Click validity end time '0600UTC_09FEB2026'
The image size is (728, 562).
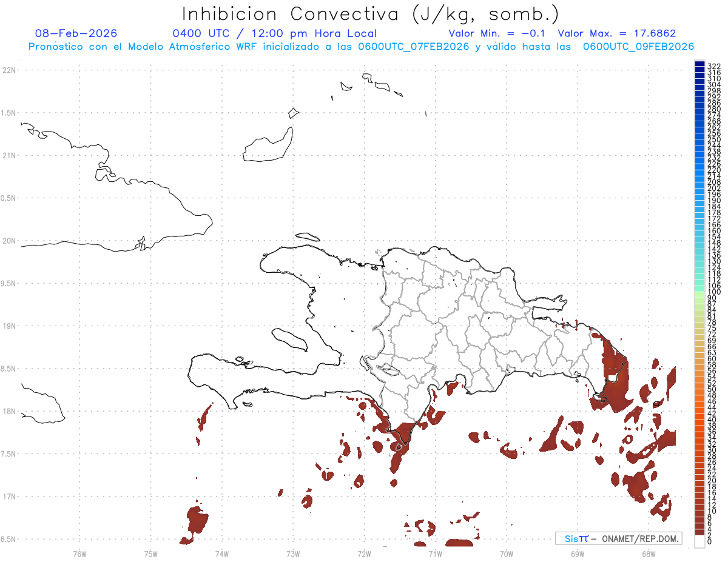639,47
